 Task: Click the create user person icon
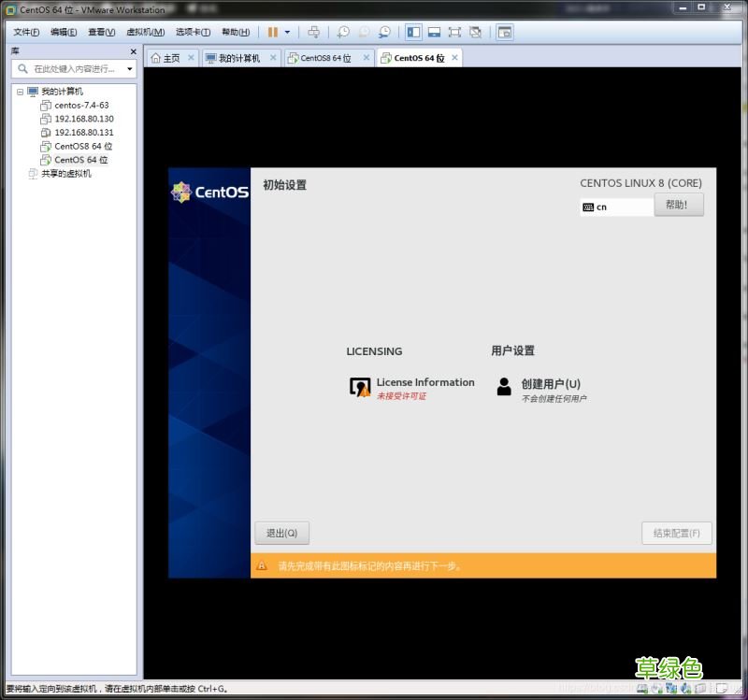(504, 387)
